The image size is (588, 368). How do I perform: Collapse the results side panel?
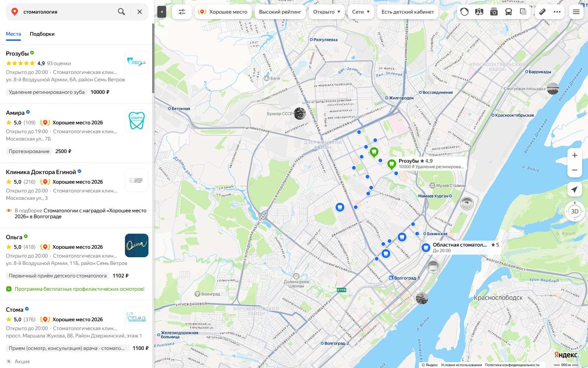(x=162, y=12)
